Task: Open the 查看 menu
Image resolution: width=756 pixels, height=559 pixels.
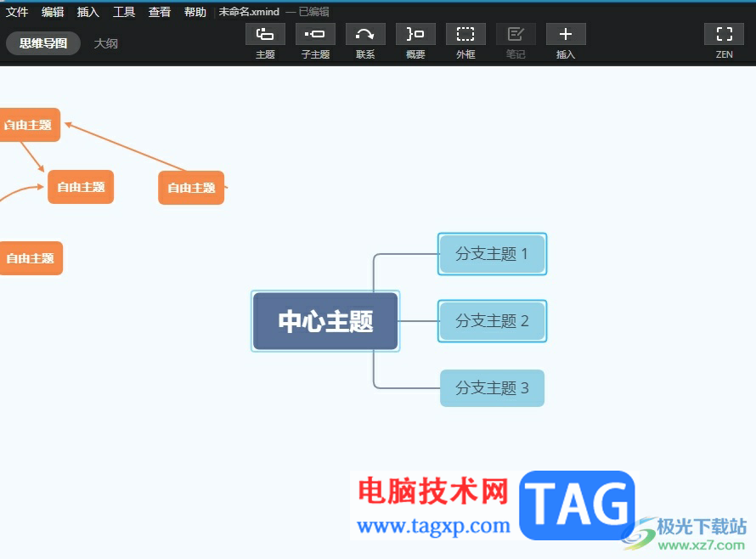Action: [160, 12]
